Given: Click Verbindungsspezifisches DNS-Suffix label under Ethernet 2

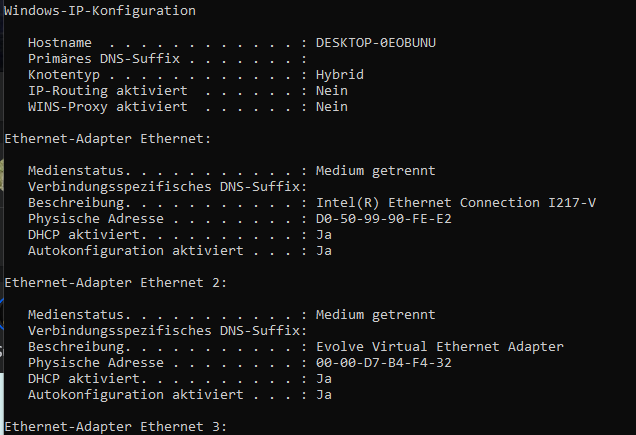Looking at the screenshot, I should [162, 331].
